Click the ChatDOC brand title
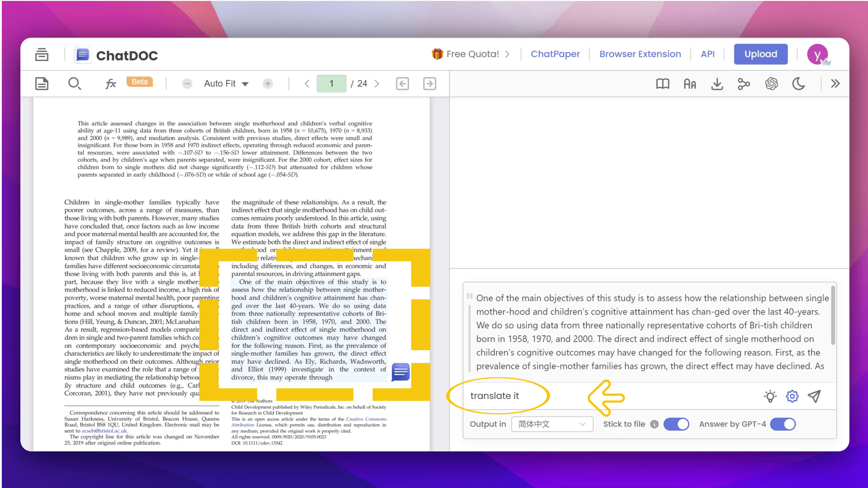 tap(127, 56)
